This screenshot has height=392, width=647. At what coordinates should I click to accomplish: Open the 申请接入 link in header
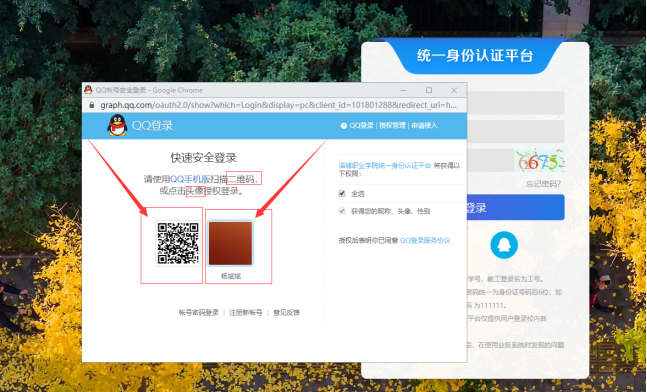424,125
